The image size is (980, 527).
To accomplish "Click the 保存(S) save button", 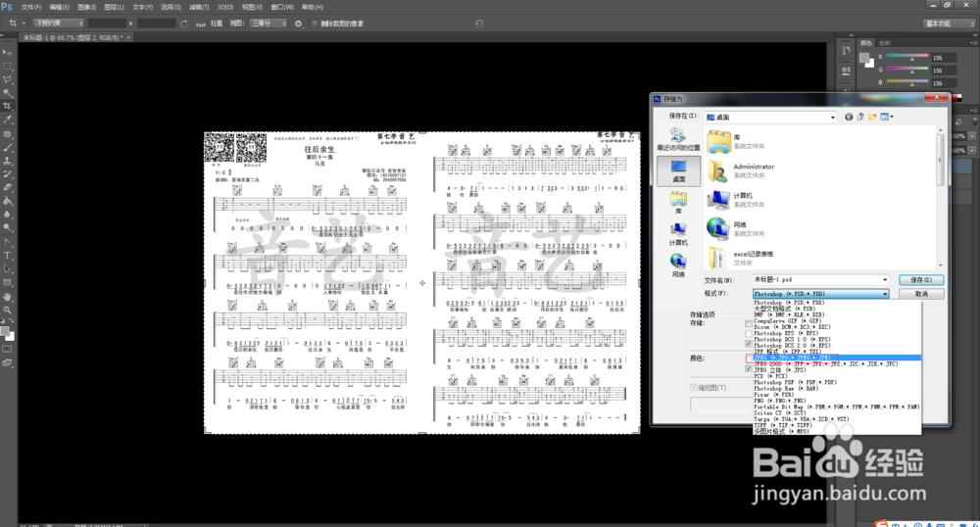I will (x=921, y=280).
